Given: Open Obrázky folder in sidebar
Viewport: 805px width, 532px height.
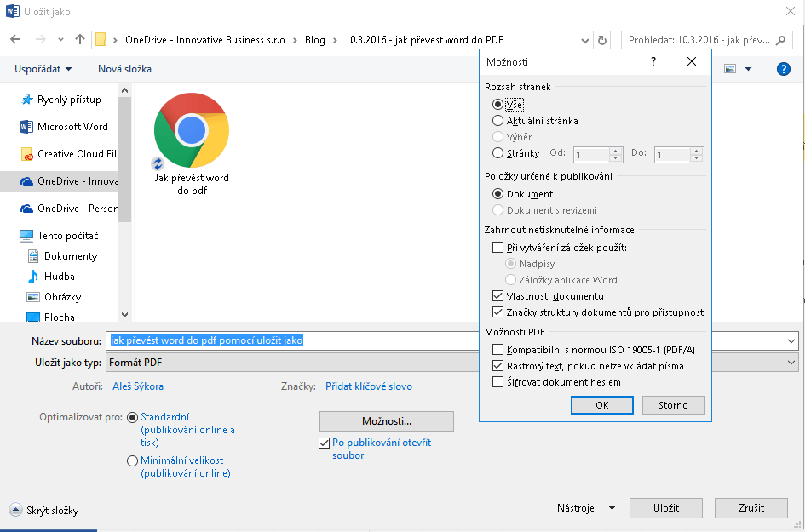Looking at the screenshot, I should [54, 297].
